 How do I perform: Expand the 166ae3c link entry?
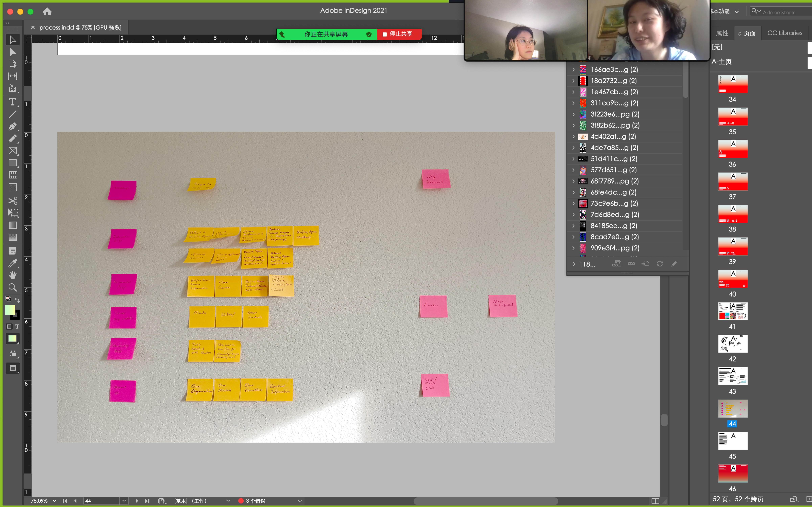[x=573, y=70]
